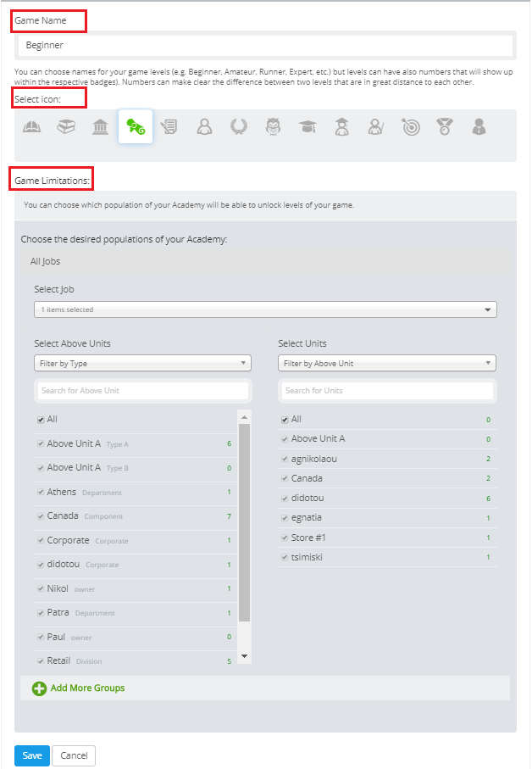This screenshot has width=532, height=769.
Task: Focus the Search for Units field
Action: pyautogui.click(x=387, y=391)
